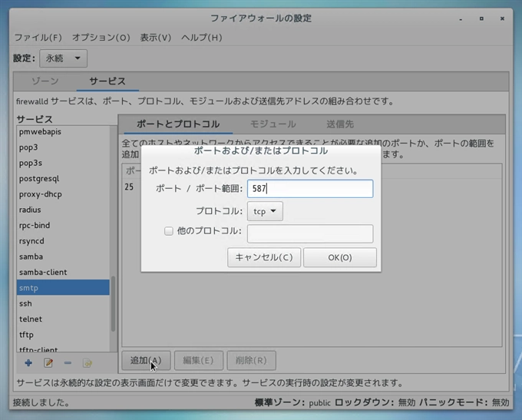The width and height of the screenshot is (522, 420).
Task: Toggle the 他のプロトコル checkbox
Action: click(x=169, y=231)
